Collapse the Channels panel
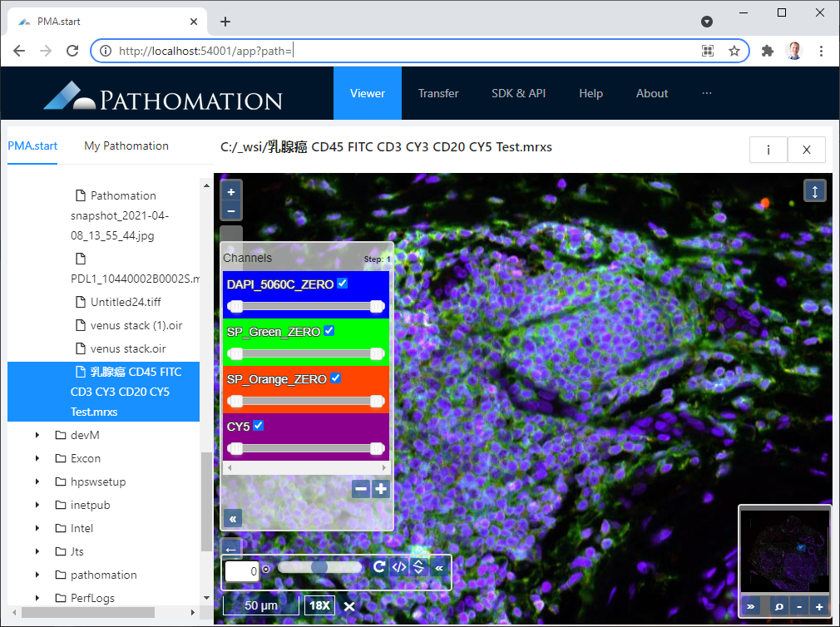 tap(234, 518)
